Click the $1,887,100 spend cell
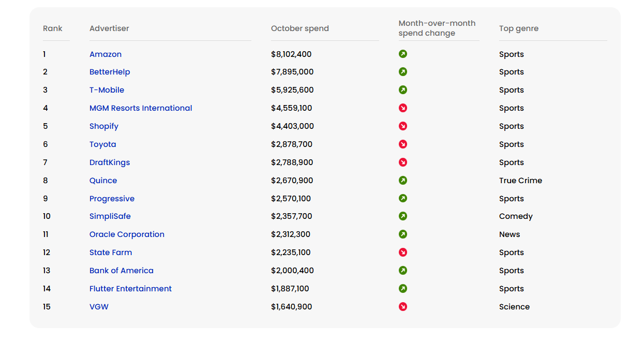The width and height of the screenshot is (644, 341). (x=290, y=289)
